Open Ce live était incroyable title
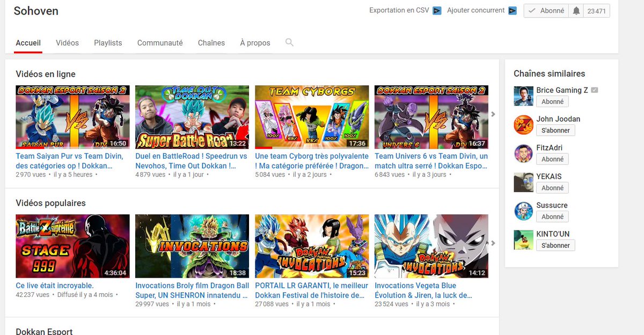Viewport: 644px width, 335px height. click(x=55, y=286)
